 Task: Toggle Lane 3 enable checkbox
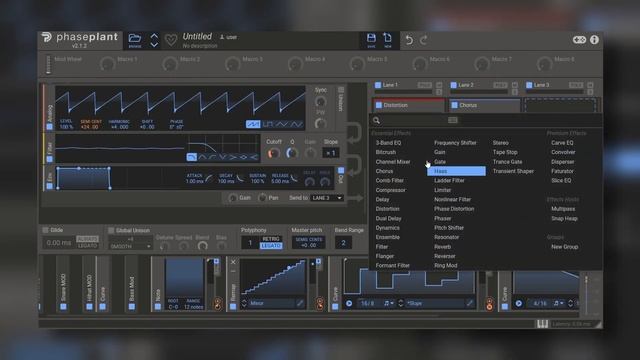coord(529,85)
